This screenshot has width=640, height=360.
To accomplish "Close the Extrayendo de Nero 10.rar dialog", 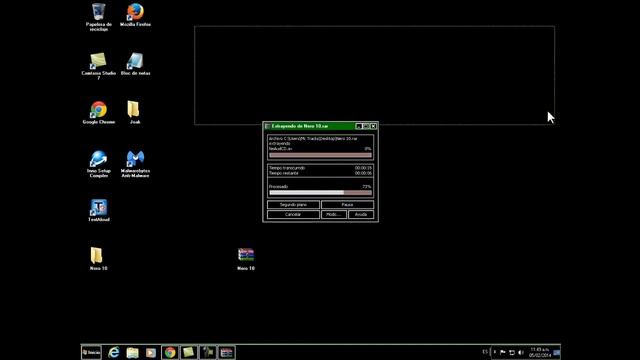I will pyautogui.click(x=373, y=126).
